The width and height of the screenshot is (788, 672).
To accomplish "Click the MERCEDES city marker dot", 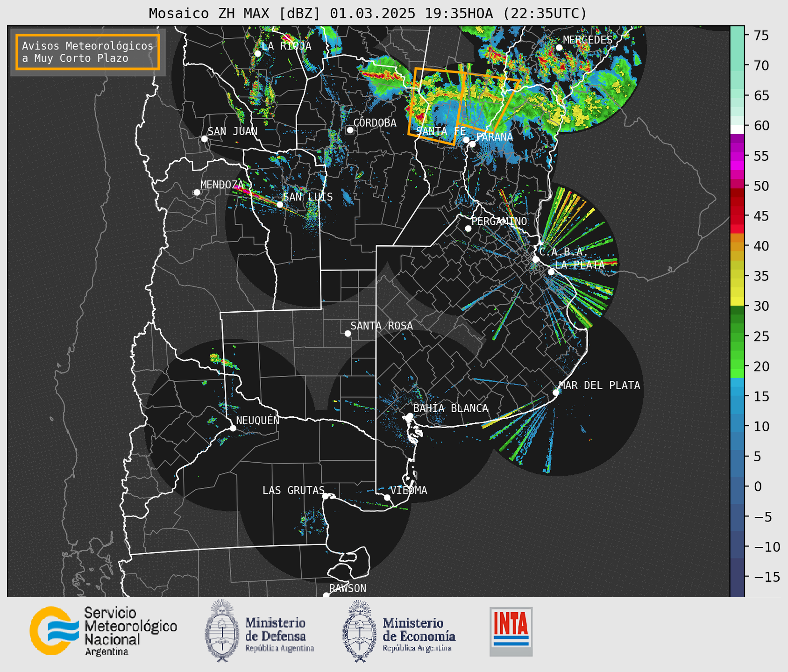I will coord(559,47).
